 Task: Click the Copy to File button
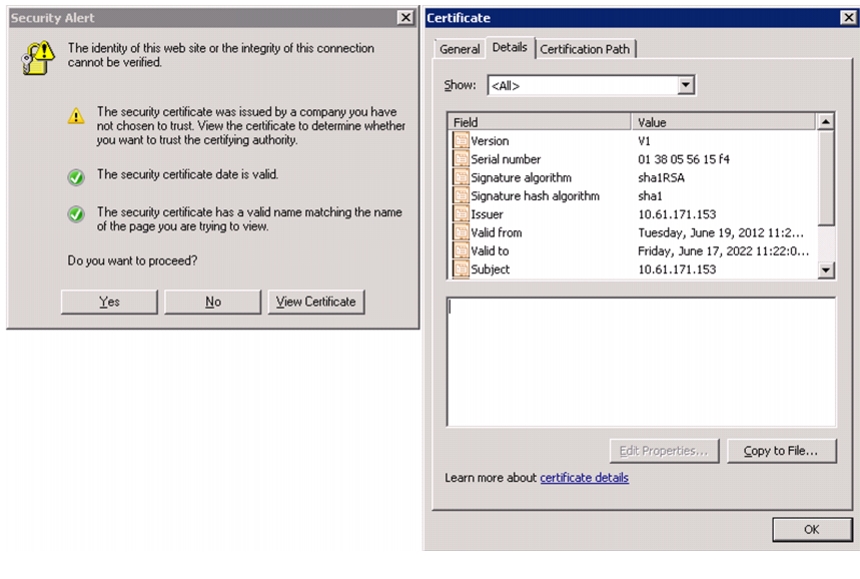[782, 451]
